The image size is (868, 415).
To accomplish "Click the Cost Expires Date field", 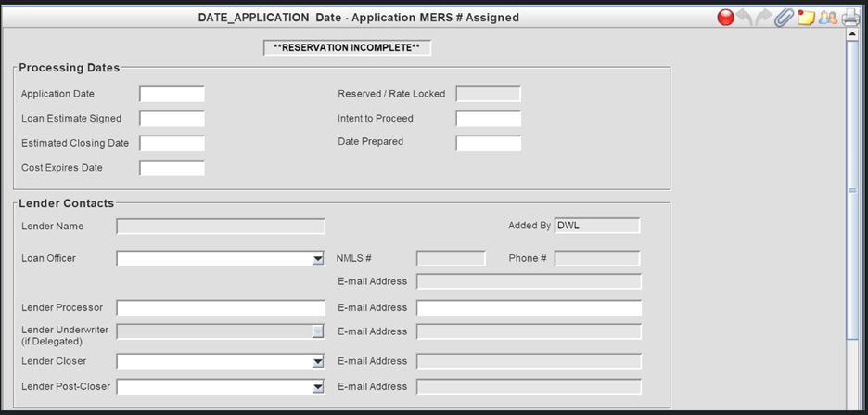I will coord(172,168).
